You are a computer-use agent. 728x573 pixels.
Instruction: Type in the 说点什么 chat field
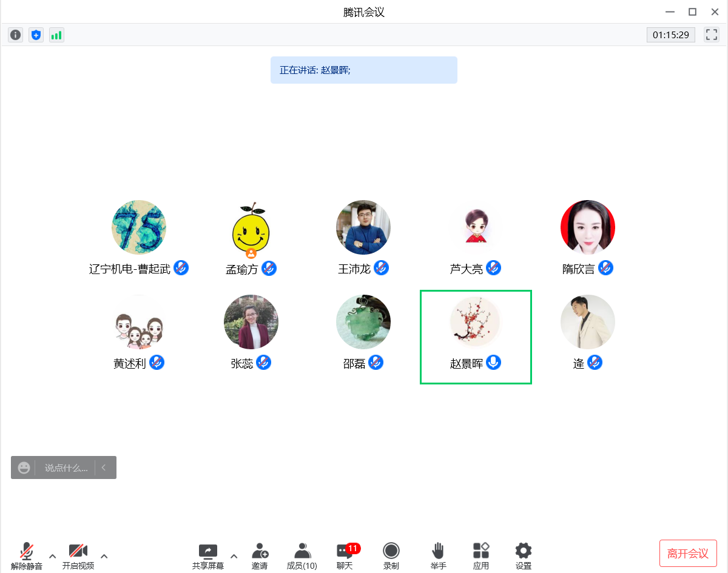(x=67, y=467)
